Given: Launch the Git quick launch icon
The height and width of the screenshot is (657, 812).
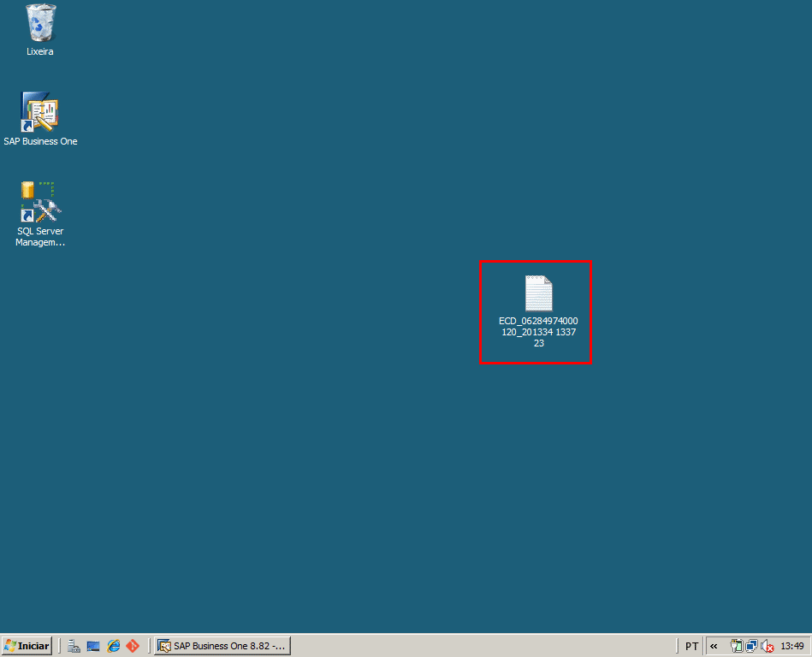Looking at the screenshot, I should point(133,646).
